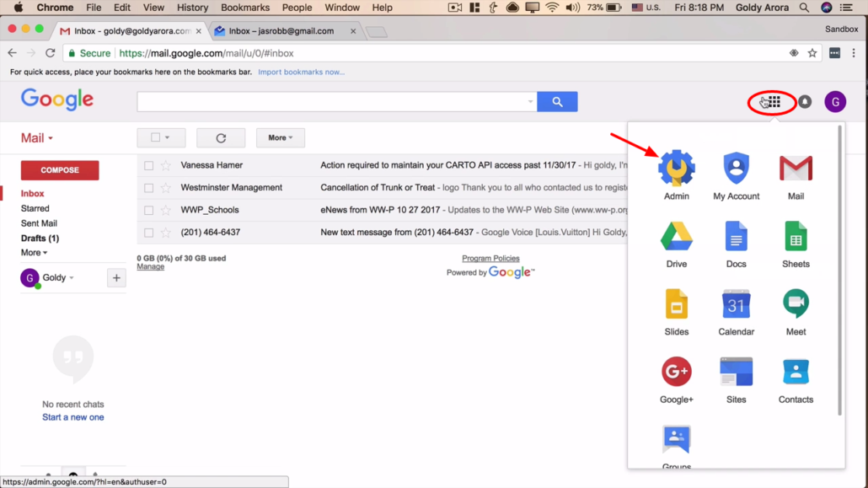Open email 'eNews from WW-P 10 27 2017'
The image size is (868, 488).
380,210
